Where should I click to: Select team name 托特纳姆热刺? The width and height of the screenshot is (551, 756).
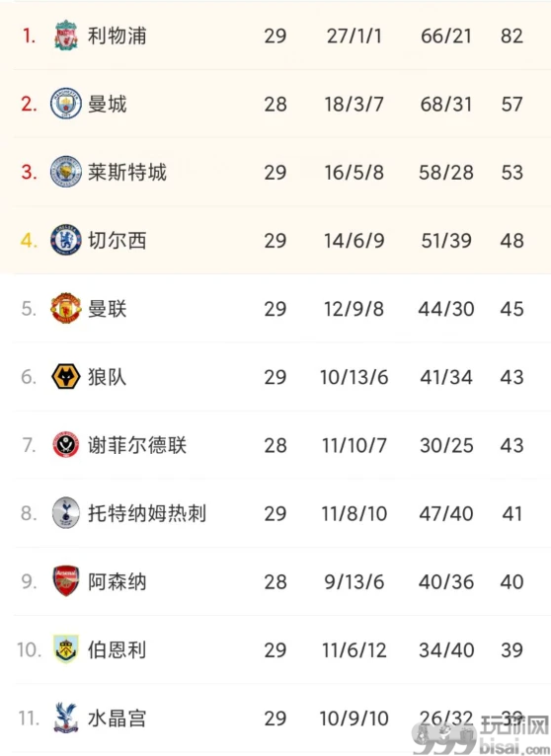coord(147,513)
